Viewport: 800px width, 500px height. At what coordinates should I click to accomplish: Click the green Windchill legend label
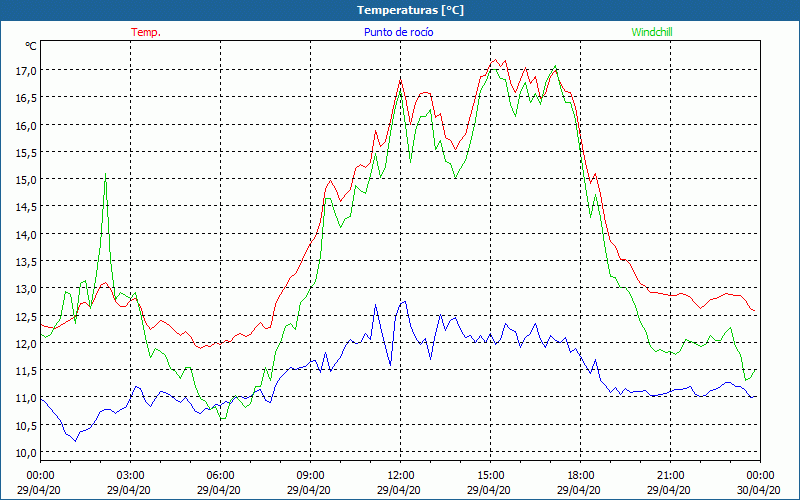(652, 32)
